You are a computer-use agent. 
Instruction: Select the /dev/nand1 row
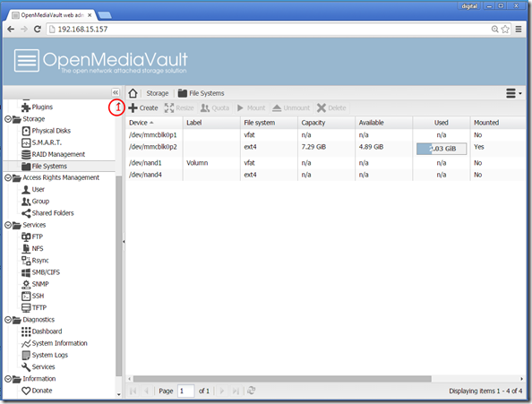point(326,163)
